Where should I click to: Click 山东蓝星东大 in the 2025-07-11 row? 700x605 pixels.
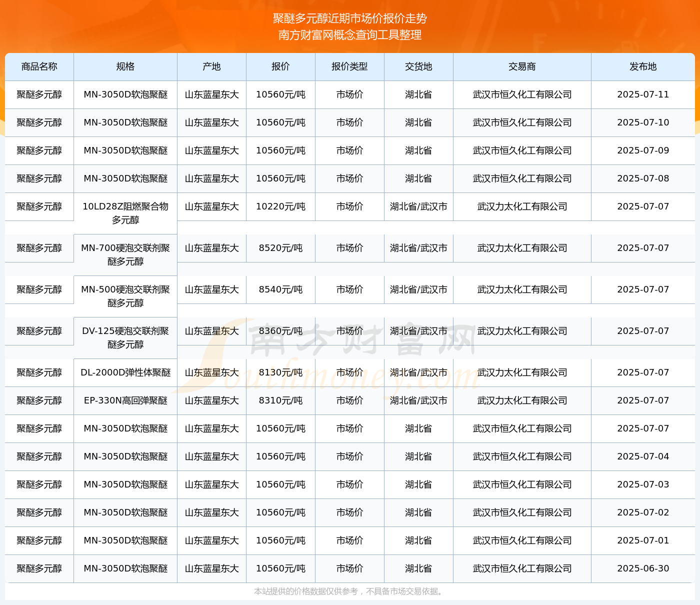point(212,94)
